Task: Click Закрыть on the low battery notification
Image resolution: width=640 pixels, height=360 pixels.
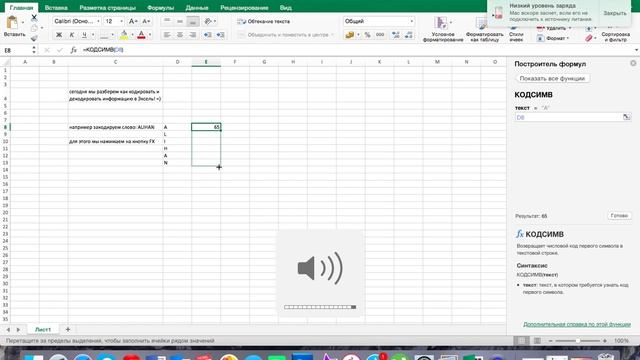Action: click(615, 13)
